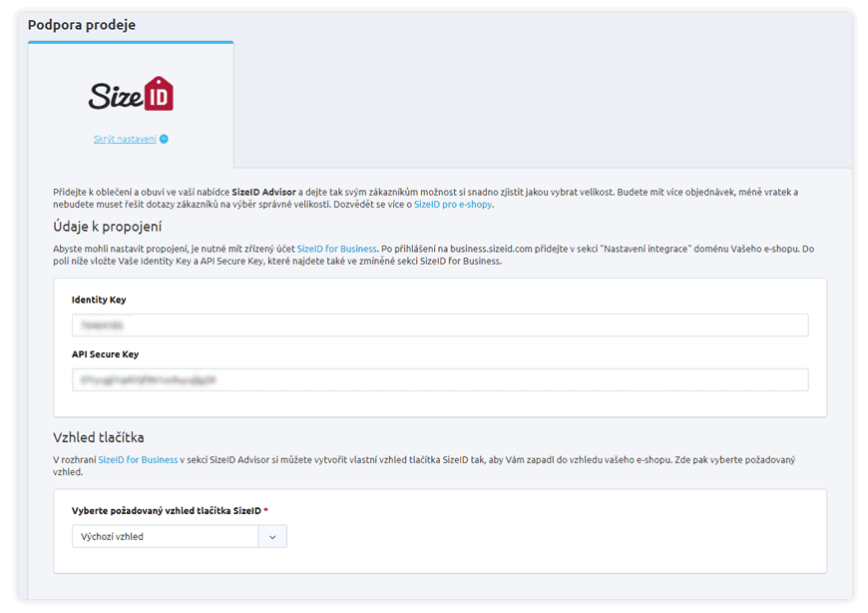Viewport: 868px width, 613px height.
Task: Click the red required asterisk
Action: (x=265, y=510)
